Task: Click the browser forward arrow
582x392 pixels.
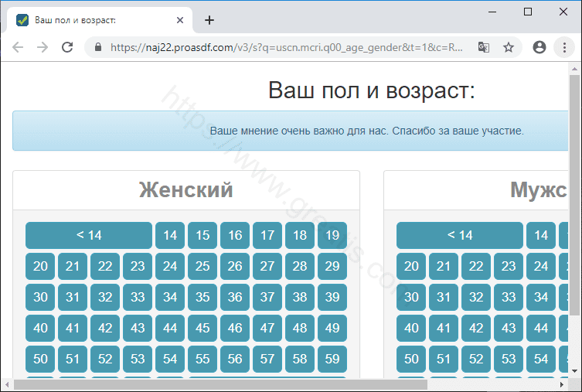Action: coord(43,47)
